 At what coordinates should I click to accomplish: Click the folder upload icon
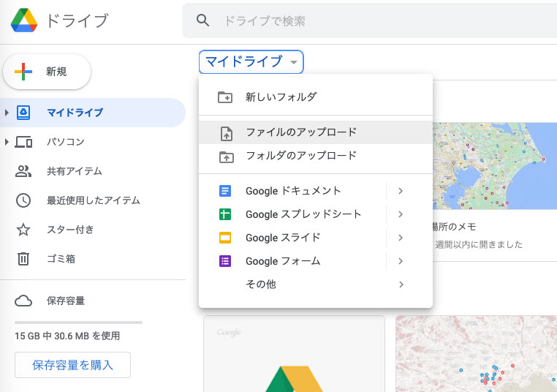pyautogui.click(x=227, y=157)
